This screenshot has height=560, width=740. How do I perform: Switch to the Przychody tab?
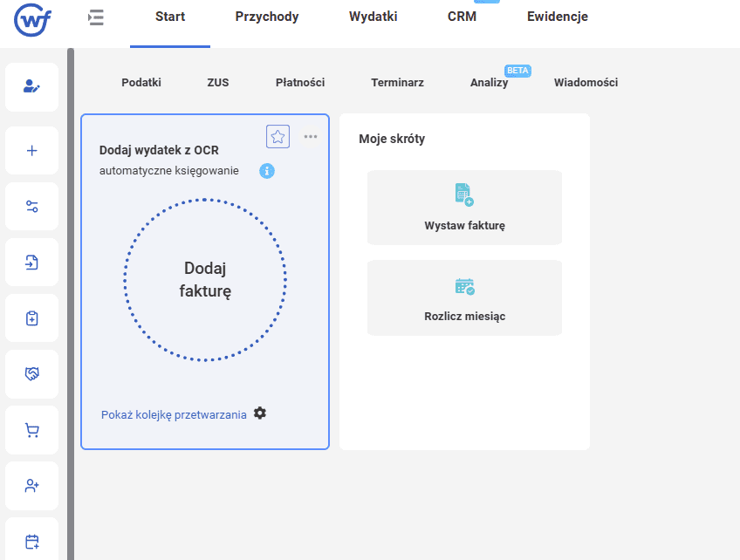click(267, 17)
